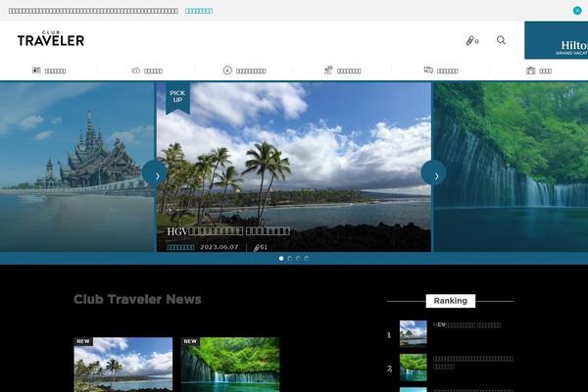Open the ranking number 1 HGV article title
This screenshot has height=392, width=588.
point(466,325)
